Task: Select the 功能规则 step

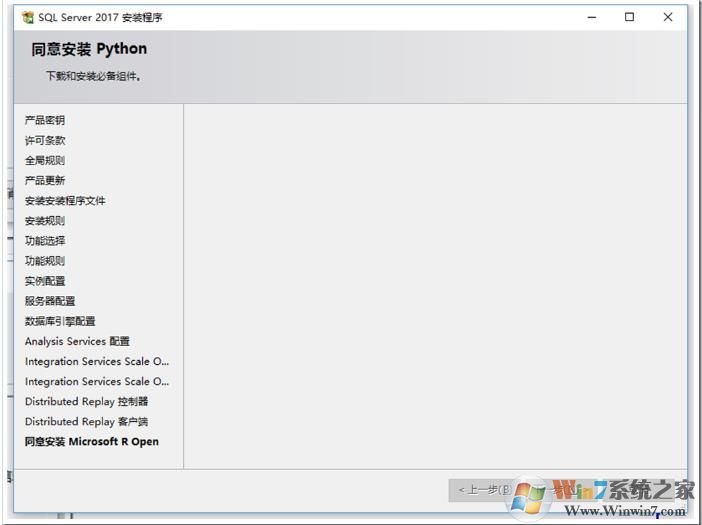Action: tap(45, 261)
